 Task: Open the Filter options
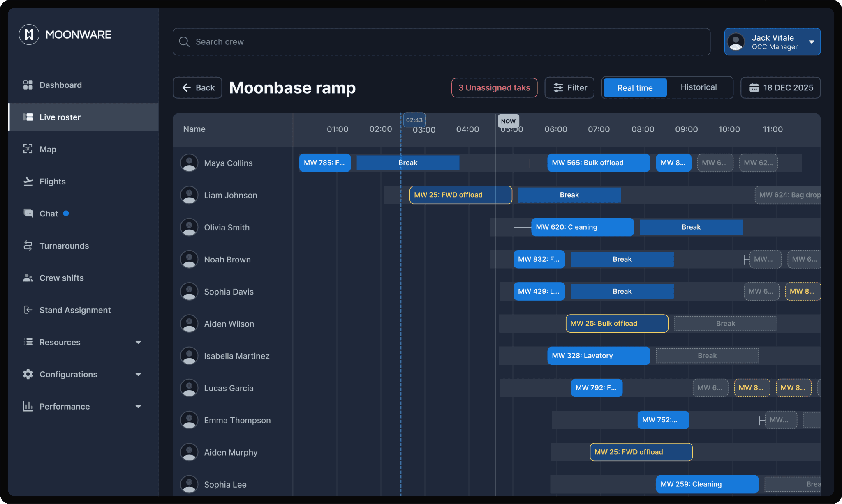tap(569, 88)
